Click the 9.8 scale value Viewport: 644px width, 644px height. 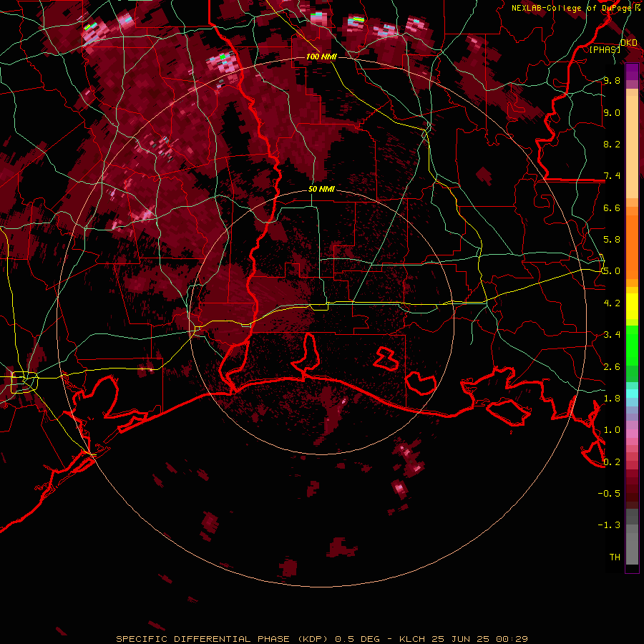pos(612,80)
